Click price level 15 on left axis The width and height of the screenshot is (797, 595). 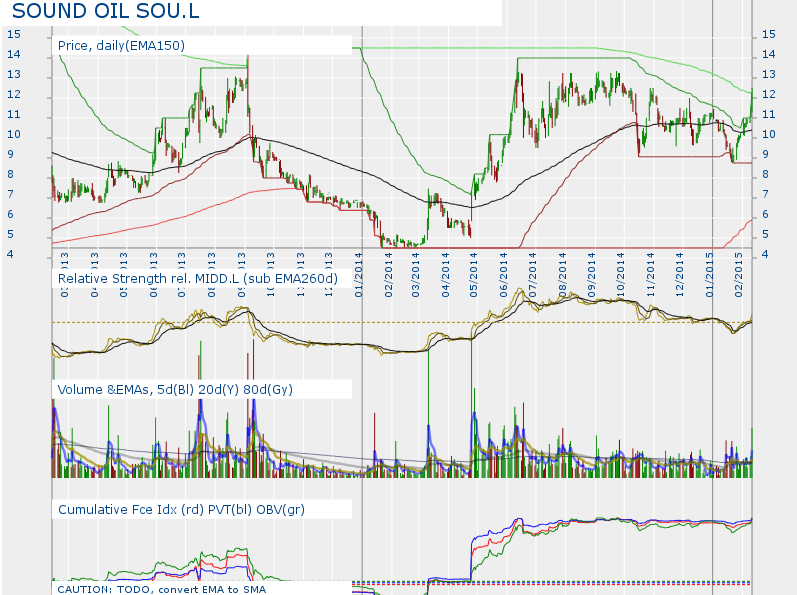point(14,34)
